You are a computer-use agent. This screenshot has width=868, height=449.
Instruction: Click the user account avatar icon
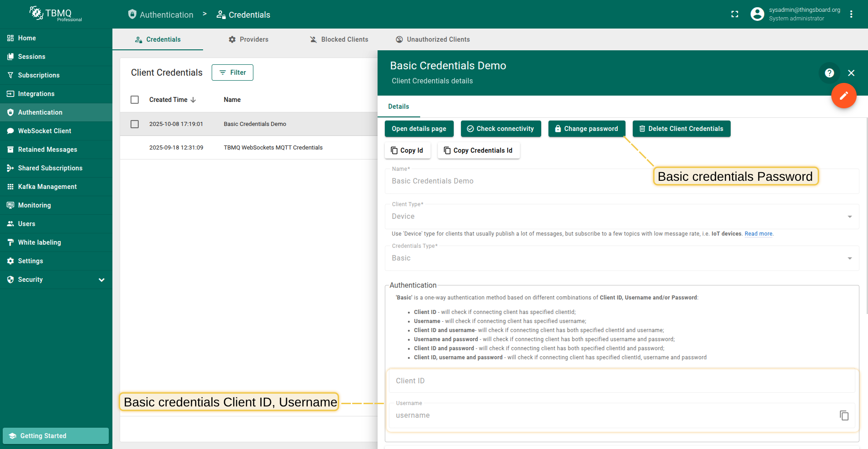[757, 14]
